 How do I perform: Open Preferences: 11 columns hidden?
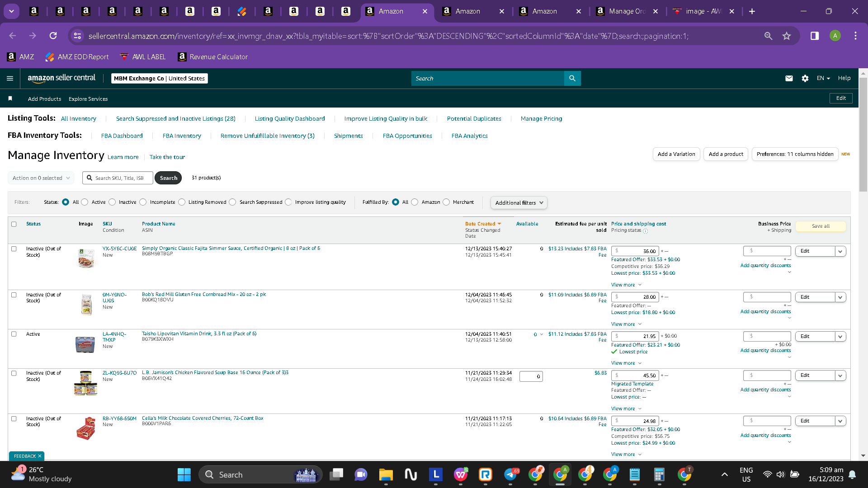(795, 154)
